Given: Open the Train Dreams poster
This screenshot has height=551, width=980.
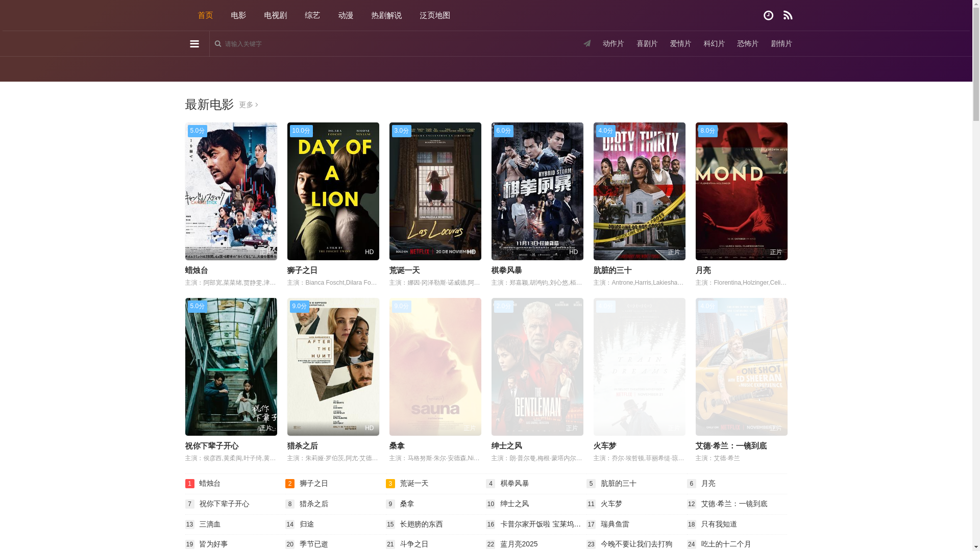Looking at the screenshot, I should pos(640,367).
